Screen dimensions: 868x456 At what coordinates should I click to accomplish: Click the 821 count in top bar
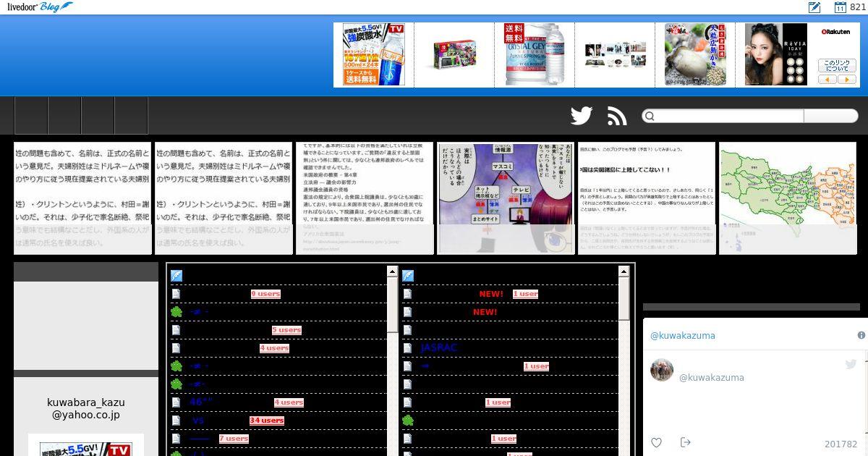(x=858, y=7)
